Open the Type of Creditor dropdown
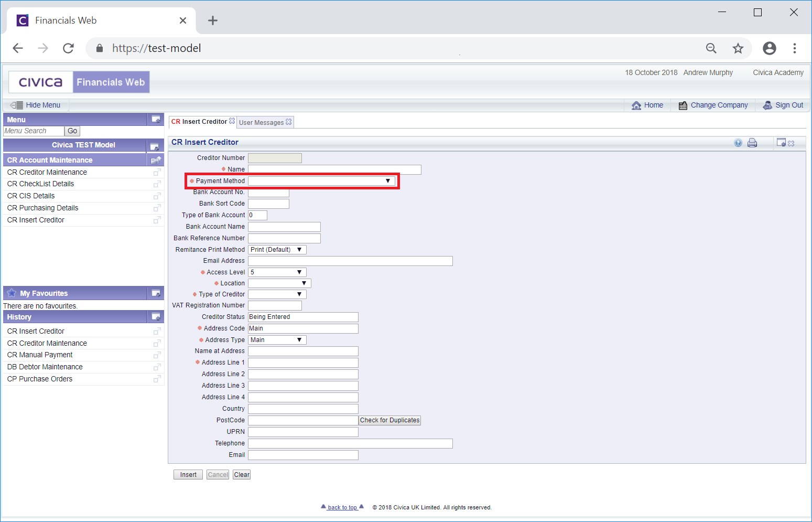The image size is (812, 522). point(277,294)
